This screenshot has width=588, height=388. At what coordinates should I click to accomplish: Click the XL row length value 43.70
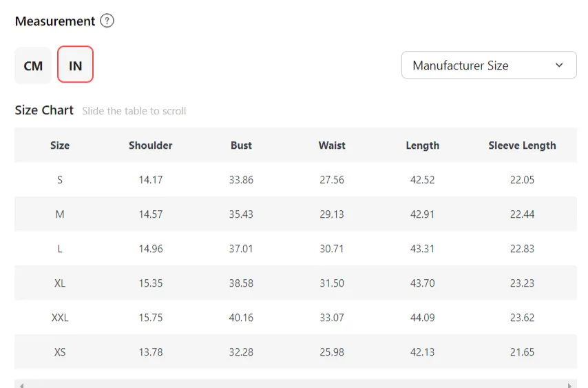(422, 283)
